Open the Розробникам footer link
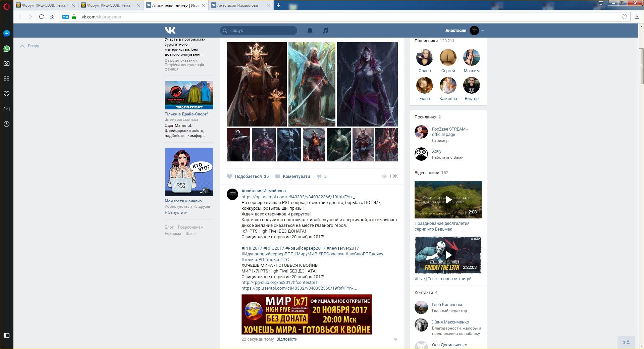The image size is (644, 349). pyautogui.click(x=191, y=227)
